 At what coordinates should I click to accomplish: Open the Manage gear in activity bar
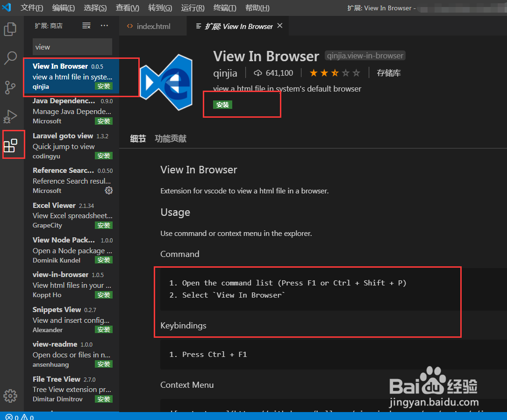pos(10,396)
